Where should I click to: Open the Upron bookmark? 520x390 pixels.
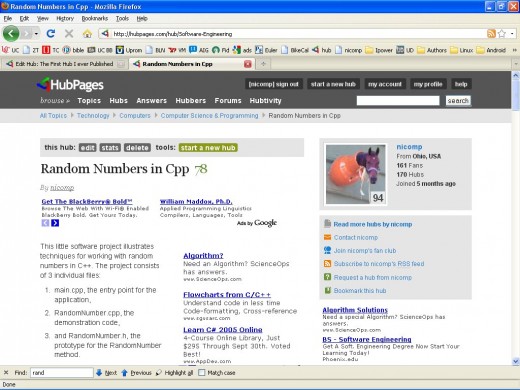click(129, 50)
